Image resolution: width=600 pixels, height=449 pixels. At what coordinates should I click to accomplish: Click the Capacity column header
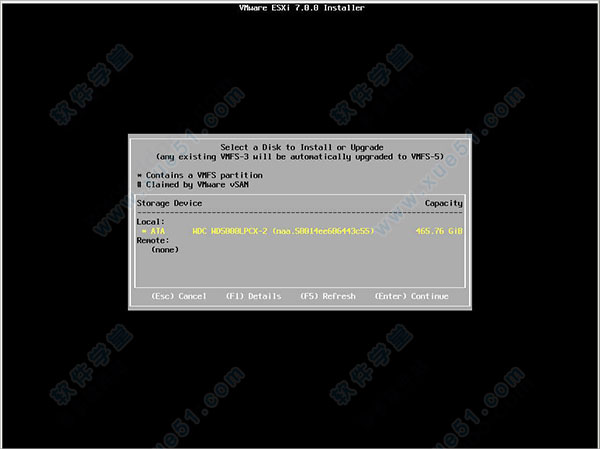[x=443, y=203]
